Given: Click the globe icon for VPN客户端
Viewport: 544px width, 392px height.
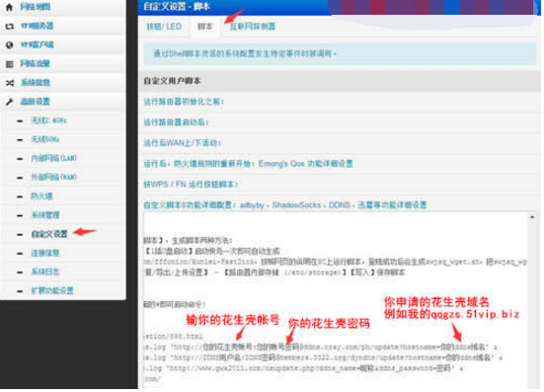Looking at the screenshot, I should pyautogui.click(x=9, y=45).
